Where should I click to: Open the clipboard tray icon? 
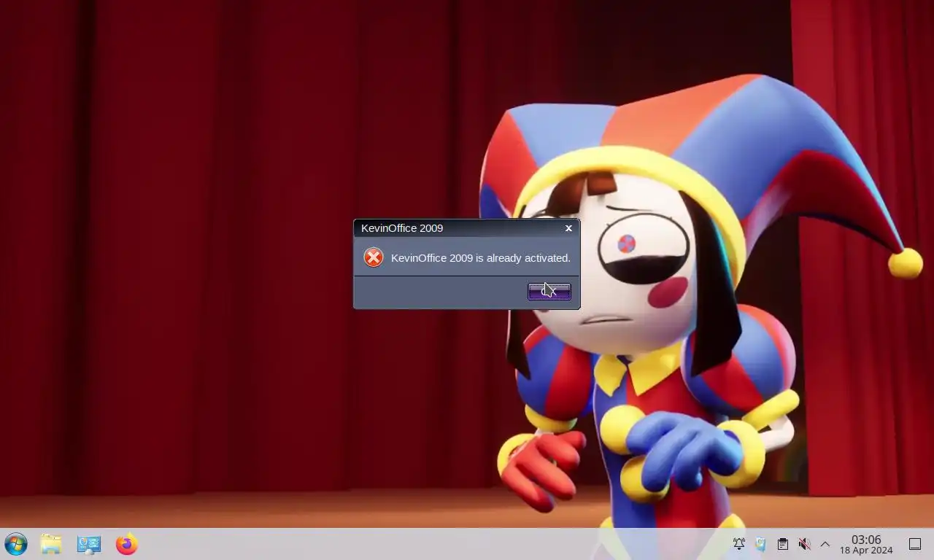click(x=782, y=544)
